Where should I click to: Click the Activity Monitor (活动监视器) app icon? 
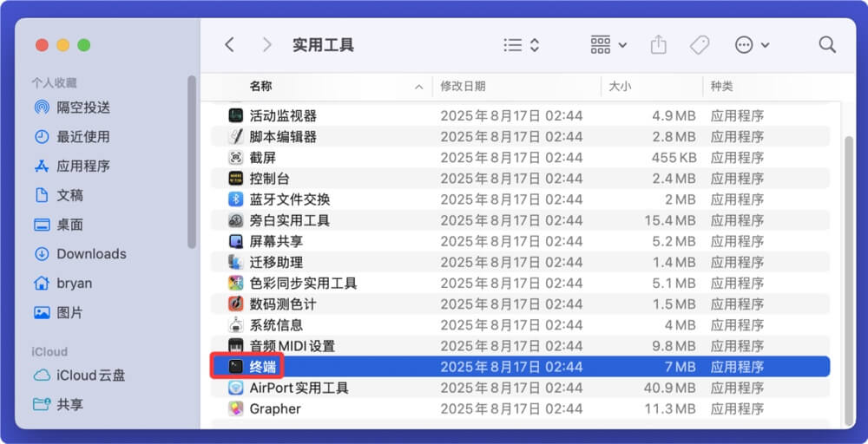tap(236, 115)
